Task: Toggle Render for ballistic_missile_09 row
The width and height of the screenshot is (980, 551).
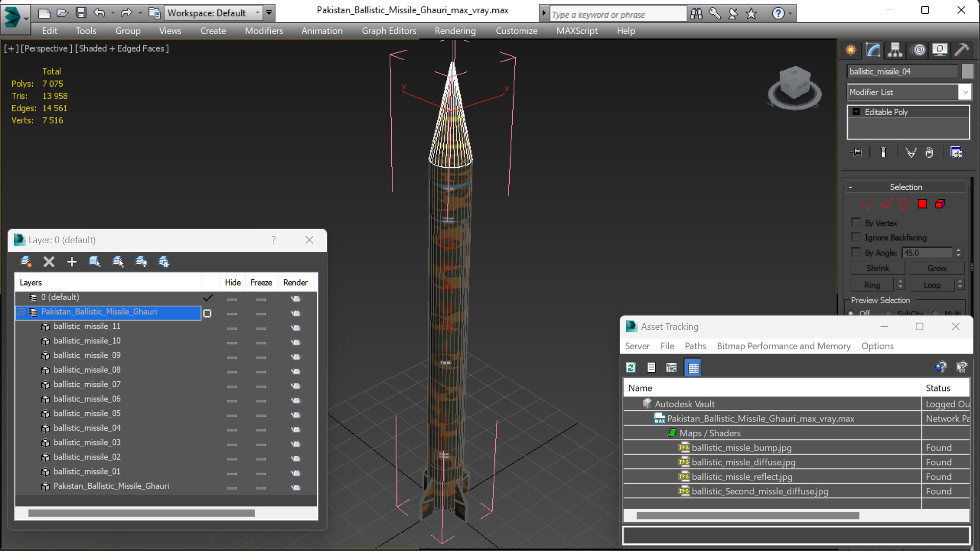Action: [x=296, y=357]
